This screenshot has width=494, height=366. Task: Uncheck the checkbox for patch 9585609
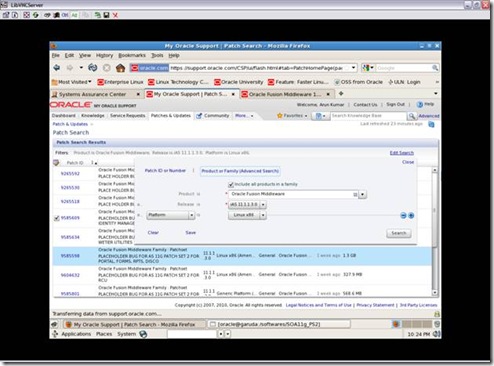point(57,218)
